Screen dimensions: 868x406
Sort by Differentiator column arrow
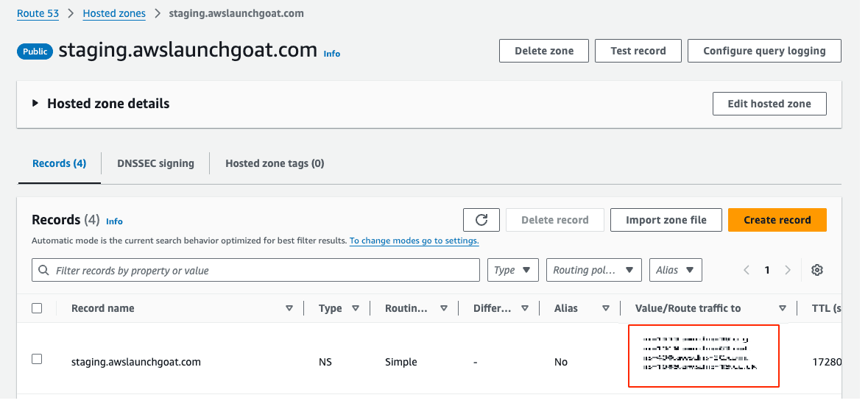(x=525, y=309)
